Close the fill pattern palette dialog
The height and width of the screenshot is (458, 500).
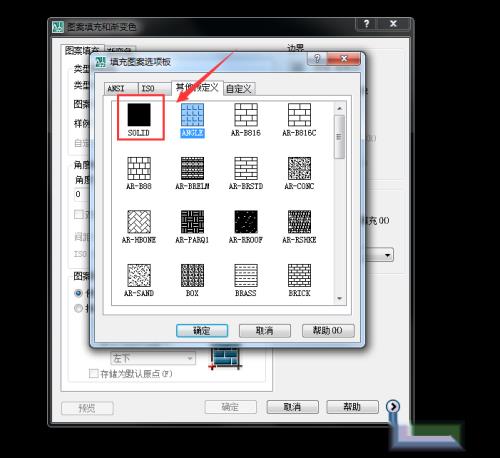click(344, 59)
